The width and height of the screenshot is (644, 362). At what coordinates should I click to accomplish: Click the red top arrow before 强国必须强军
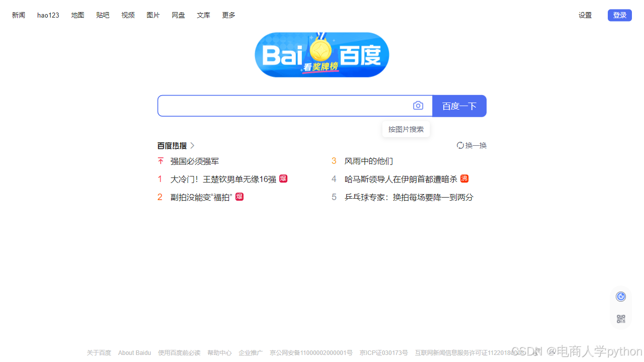pyautogui.click(x=160, y=161)
